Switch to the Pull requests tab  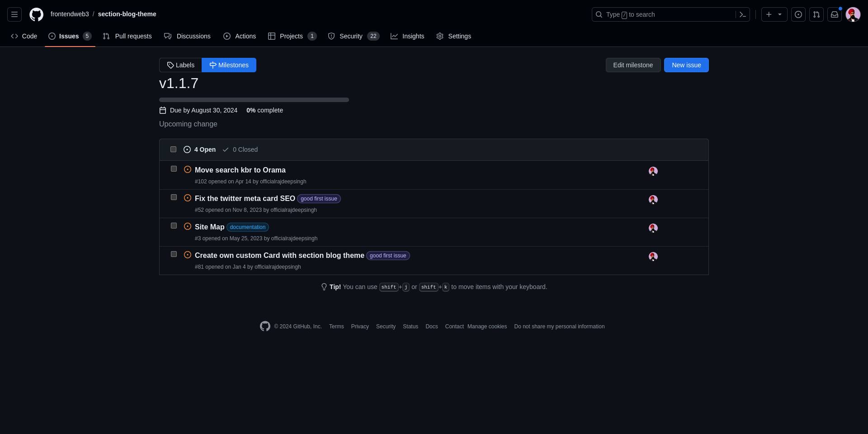coord(127,36)
